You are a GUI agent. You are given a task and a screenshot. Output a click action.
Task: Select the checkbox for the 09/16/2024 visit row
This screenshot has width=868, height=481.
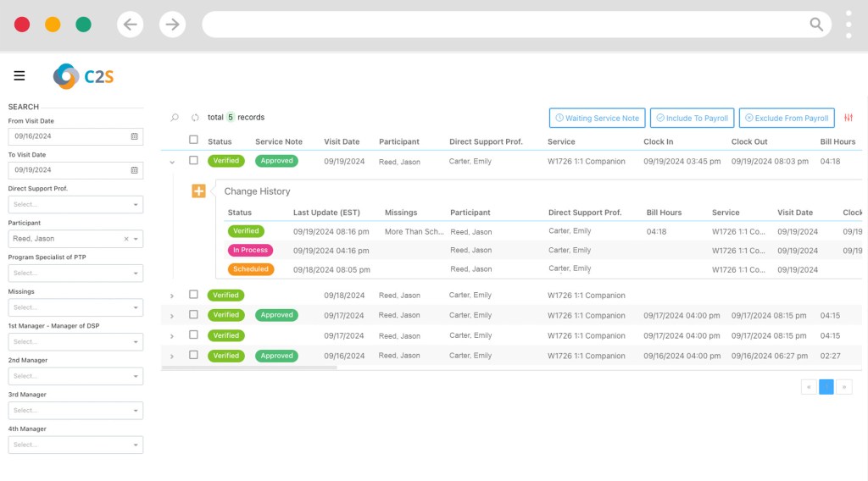pyautogui.click(x=193, y=356)
